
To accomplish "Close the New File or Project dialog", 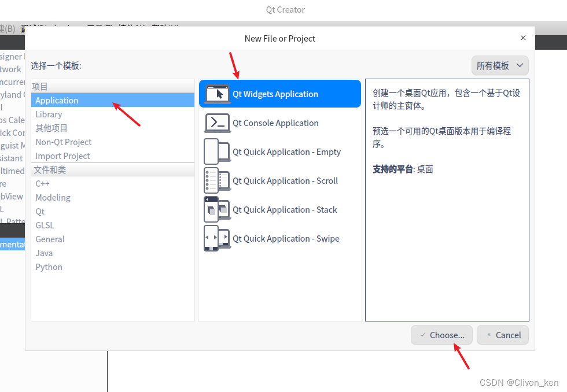I will click(523, 38).
